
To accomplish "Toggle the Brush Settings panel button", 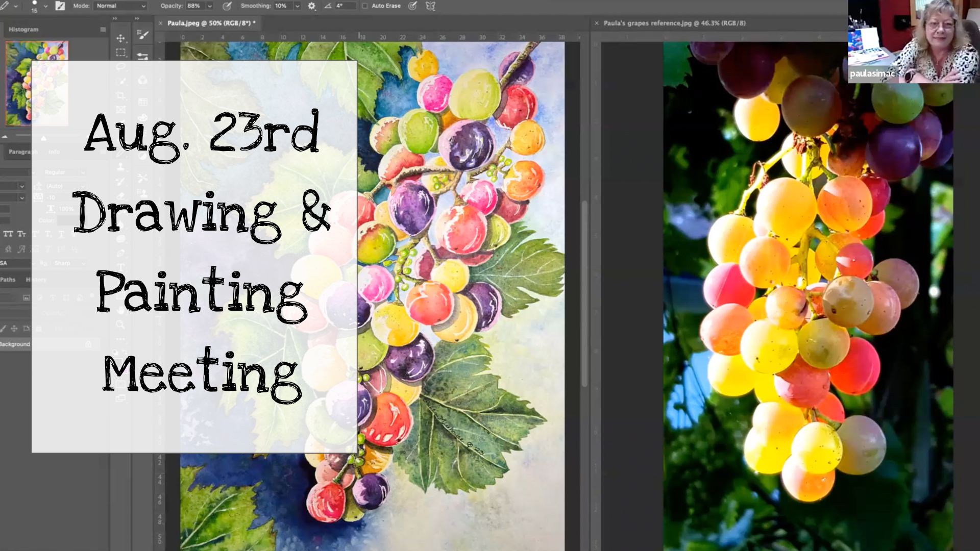I will pyautogui.click(x=60, y=6).
